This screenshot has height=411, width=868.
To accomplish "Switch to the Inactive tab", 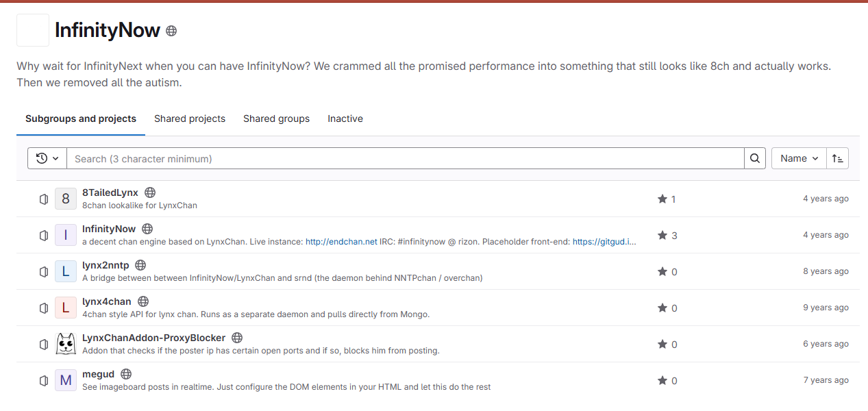I will point(345,119).
